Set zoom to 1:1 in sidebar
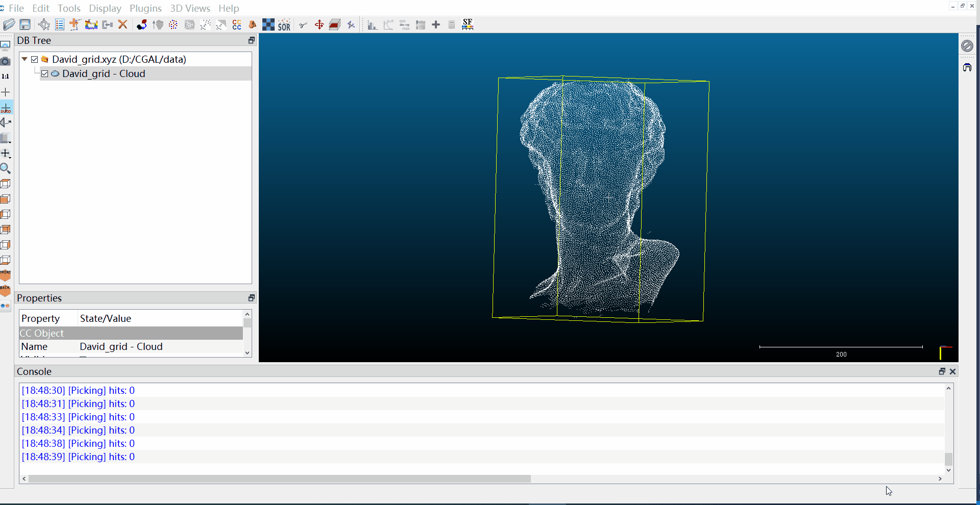Screen dimensions: 980x505 click(6, 77)
